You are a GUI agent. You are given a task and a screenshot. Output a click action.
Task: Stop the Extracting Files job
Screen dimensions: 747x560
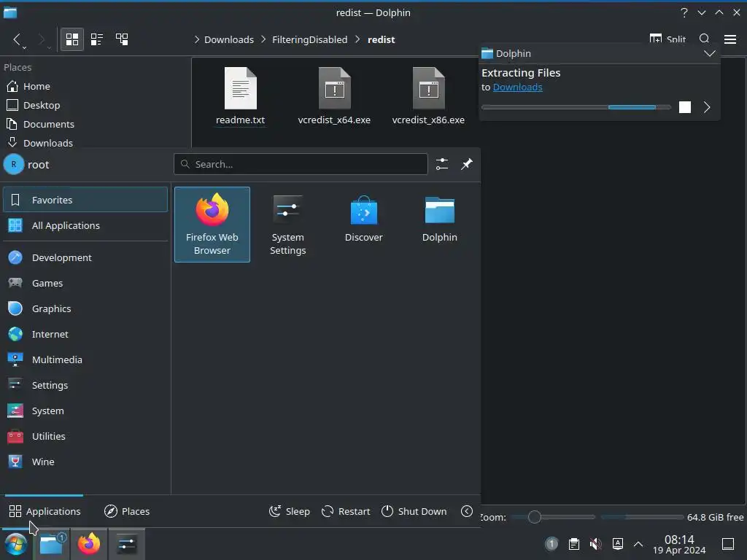click(684, 107)
